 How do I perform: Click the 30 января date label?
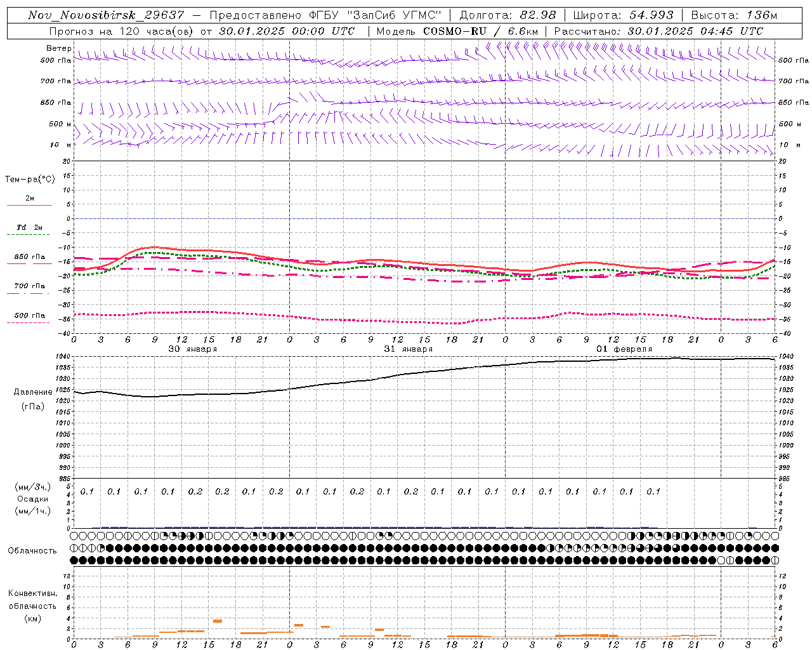point(192,349)
